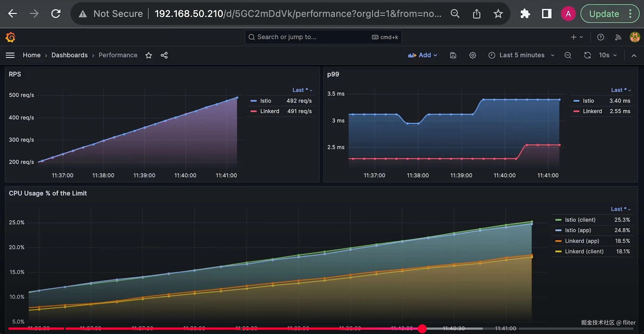Open the Last 5 minutes time picker
This screenshot has width=644, height=334.
(x=521, y=55)
